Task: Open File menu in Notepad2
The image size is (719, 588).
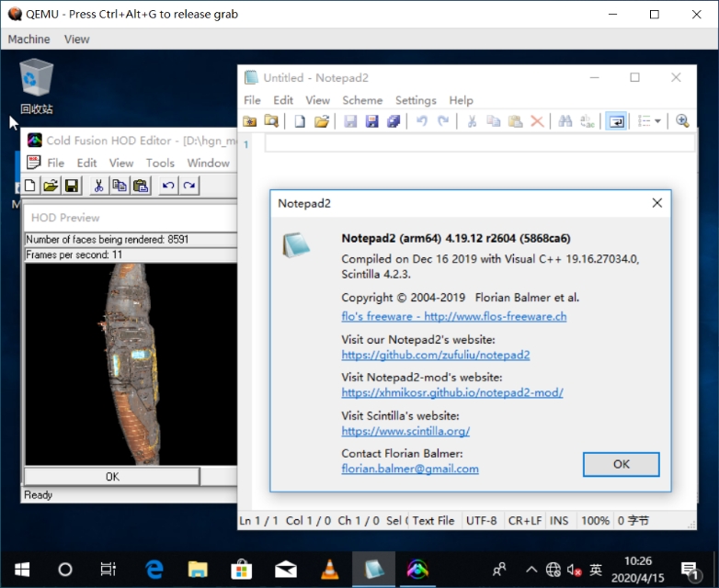Action: [x=252, y=100]
